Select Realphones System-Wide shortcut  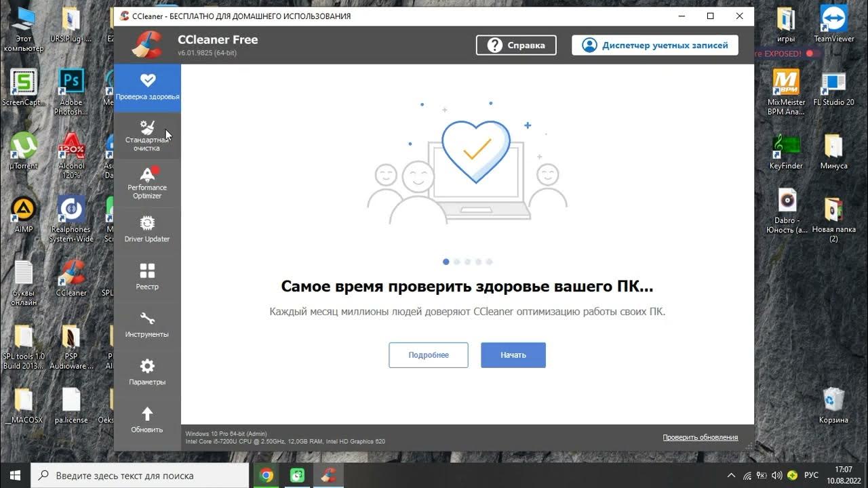(x=71, y=219)
